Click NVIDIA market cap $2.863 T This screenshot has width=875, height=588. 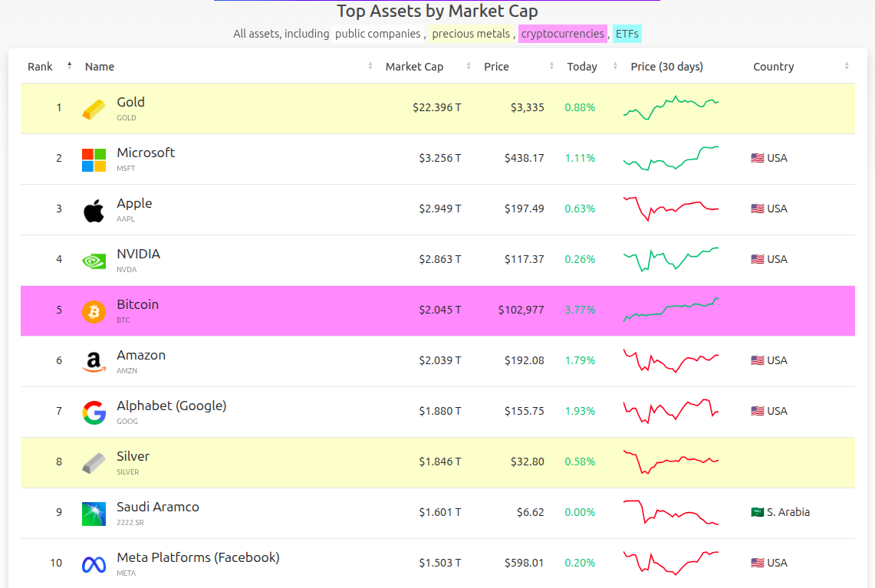pos(440,259)
